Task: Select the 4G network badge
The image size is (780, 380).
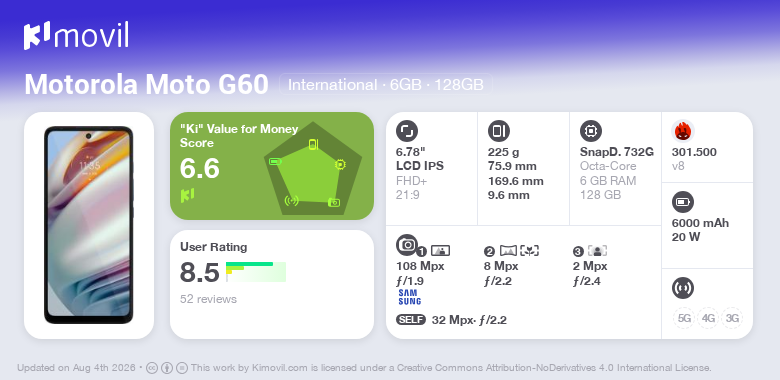Action: (x=708, y=318)
